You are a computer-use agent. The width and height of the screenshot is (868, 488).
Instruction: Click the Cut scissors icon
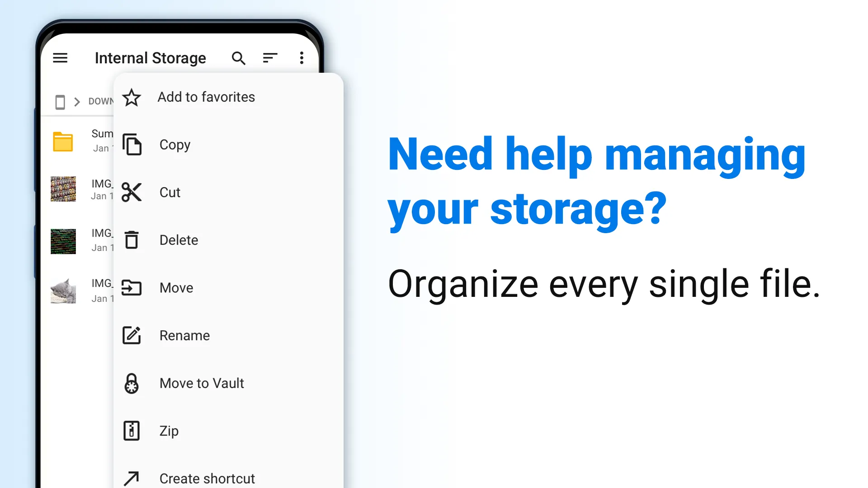[131, 192]
